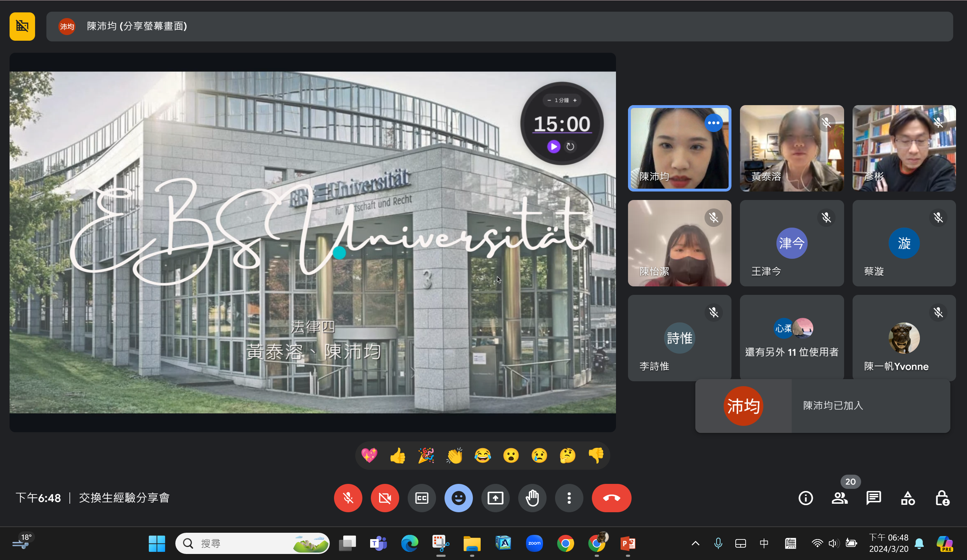The width and height of the screenshot is (967, 560).
Task: Open File Explorer from taskbar
Action: click(x=471, y=543)
